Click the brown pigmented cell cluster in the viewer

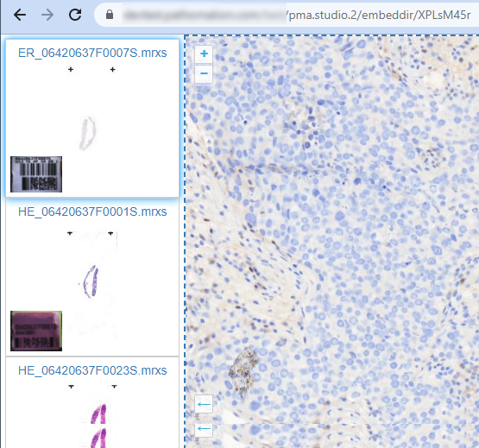click(x=243, y=371)
